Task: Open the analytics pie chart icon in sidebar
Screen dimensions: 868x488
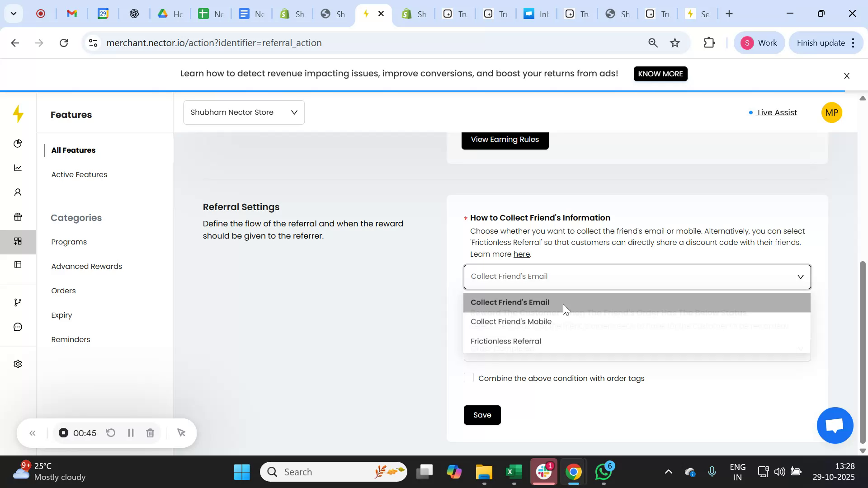Action: click(18, 143)
